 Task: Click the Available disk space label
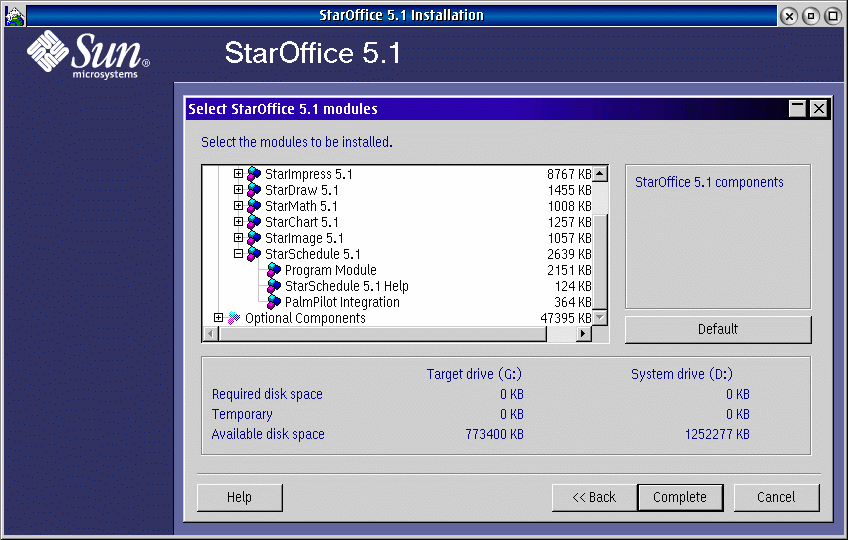coord(268,434)
